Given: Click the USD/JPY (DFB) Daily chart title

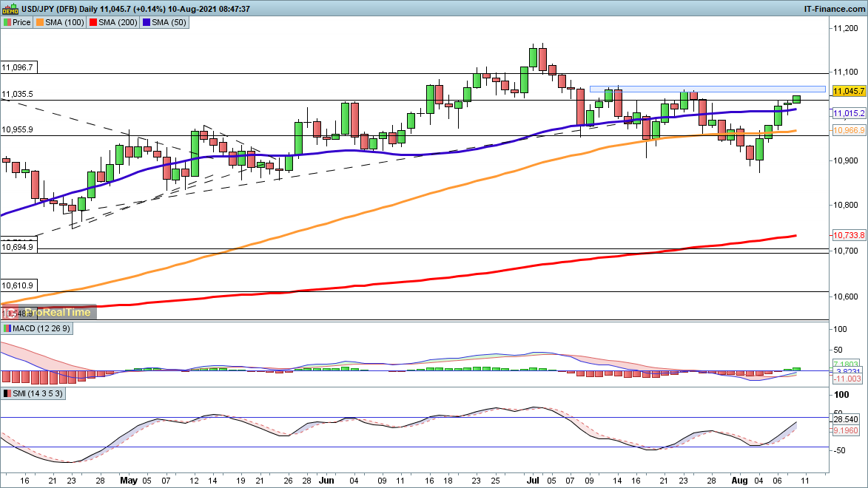Looking at the screenshot, I should pyautogui.click(x=58, y=10).
